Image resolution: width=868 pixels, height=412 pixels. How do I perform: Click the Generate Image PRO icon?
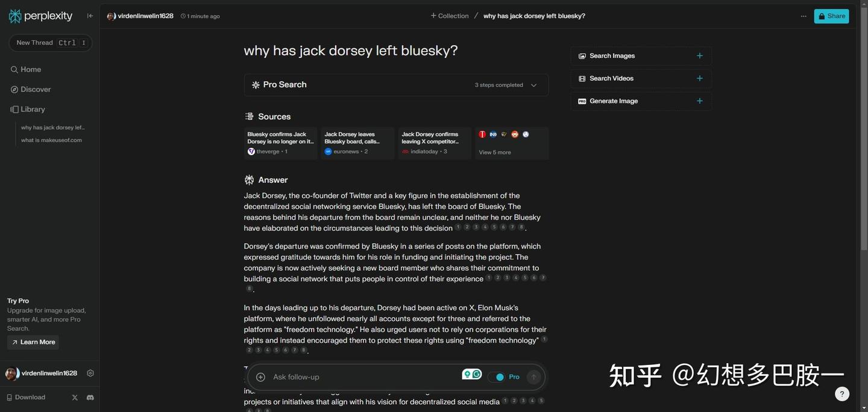pyautogui.click(x=582, y=101)
